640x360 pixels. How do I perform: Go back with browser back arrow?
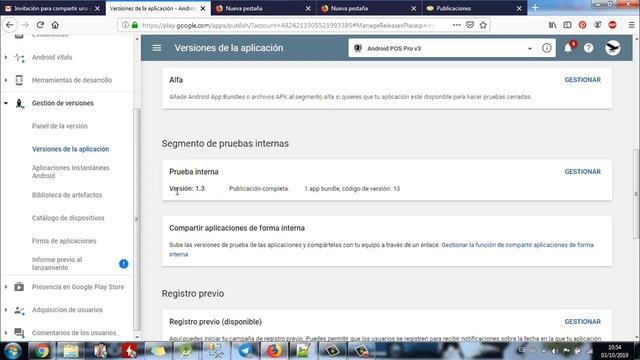10,25
